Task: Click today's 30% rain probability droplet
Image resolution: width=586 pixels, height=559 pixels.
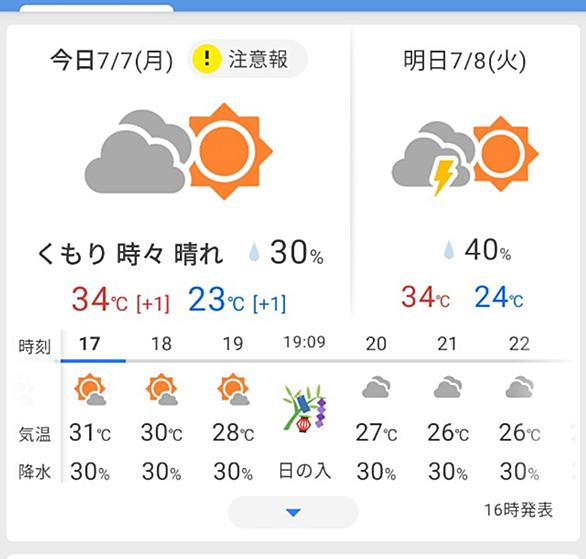Action: coord(254,252)
